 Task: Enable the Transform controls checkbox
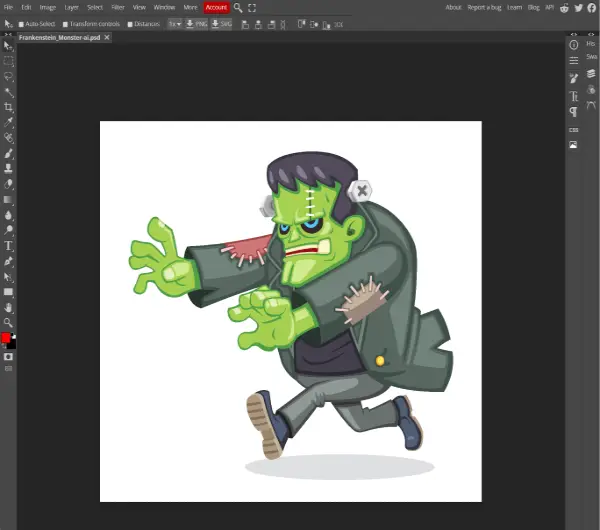[x=65, y=24]
